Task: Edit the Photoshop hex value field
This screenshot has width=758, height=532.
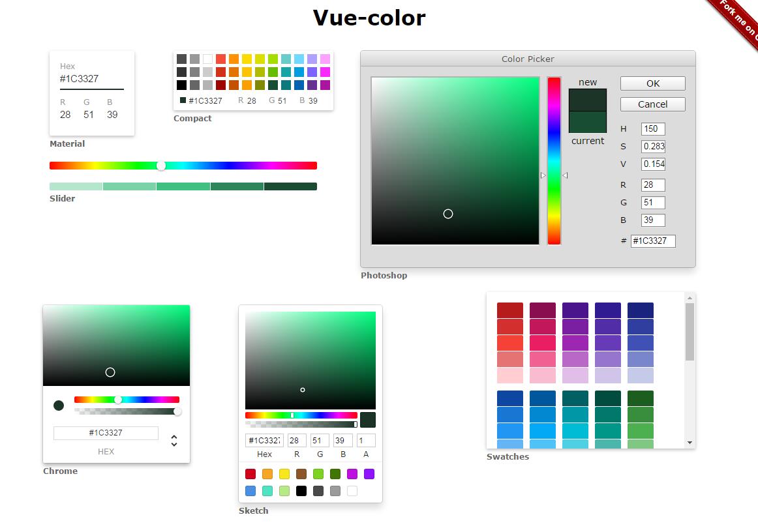Action: (x=652, y=241)
